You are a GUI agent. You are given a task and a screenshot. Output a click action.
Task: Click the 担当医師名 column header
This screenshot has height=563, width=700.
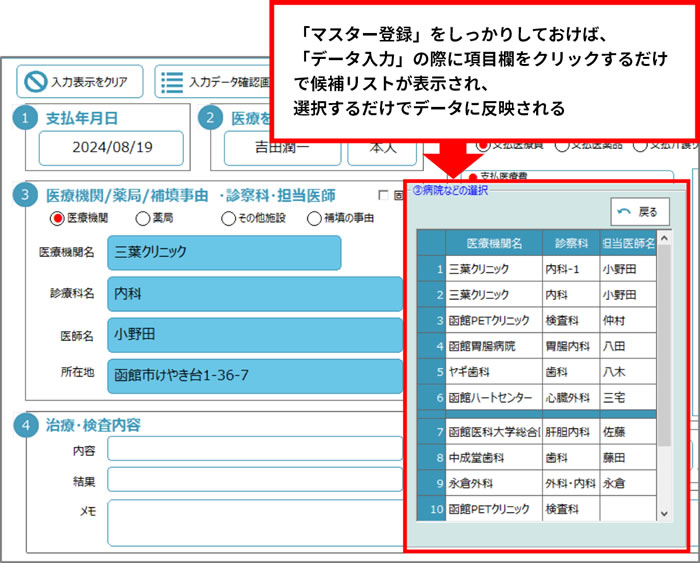(628, 243)
